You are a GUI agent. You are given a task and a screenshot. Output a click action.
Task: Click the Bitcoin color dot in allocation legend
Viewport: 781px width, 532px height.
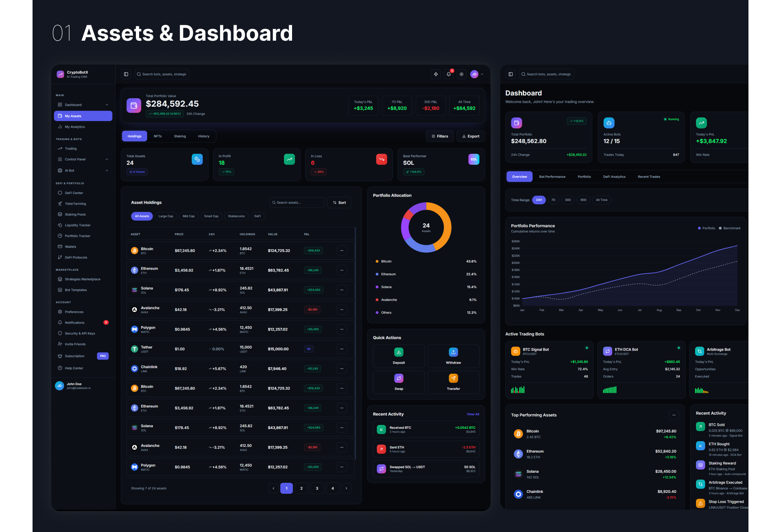click(x=377, y=262)
